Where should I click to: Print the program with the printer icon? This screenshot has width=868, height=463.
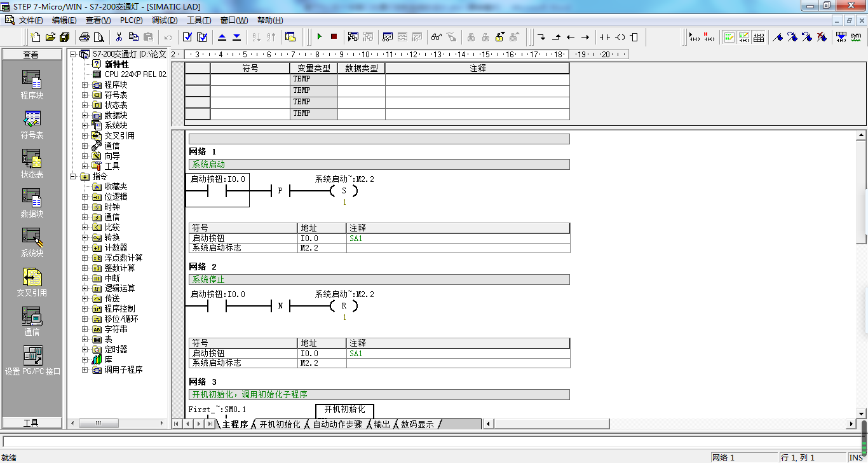click(84, 37)
